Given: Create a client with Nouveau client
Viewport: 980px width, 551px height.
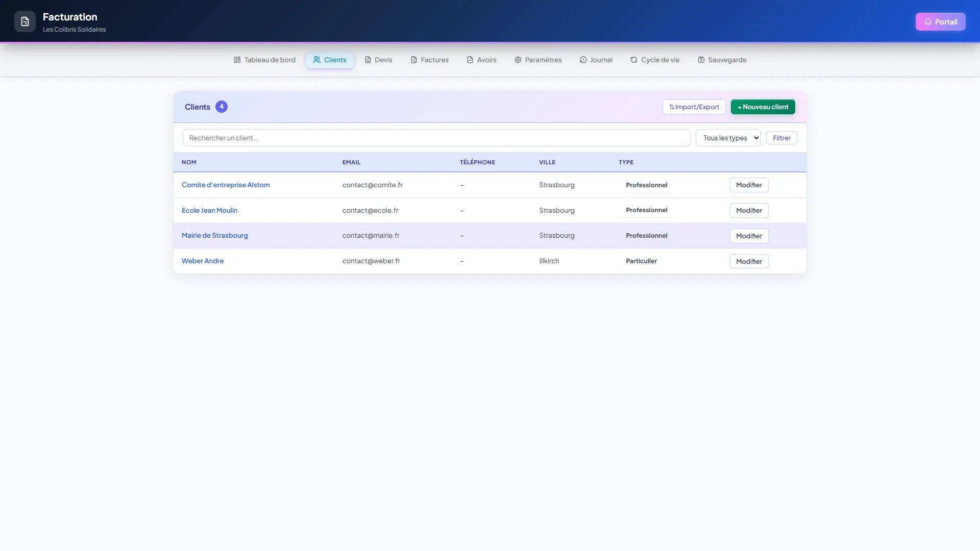Looking at the screenshot, I should coord(763,107).
